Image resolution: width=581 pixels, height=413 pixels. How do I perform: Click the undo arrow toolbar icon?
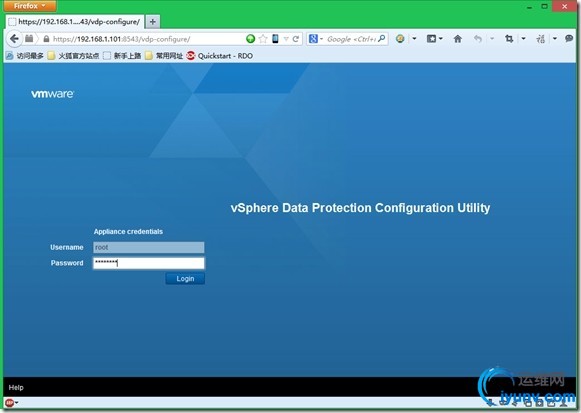pyautogui.click(x=478, y=39)
